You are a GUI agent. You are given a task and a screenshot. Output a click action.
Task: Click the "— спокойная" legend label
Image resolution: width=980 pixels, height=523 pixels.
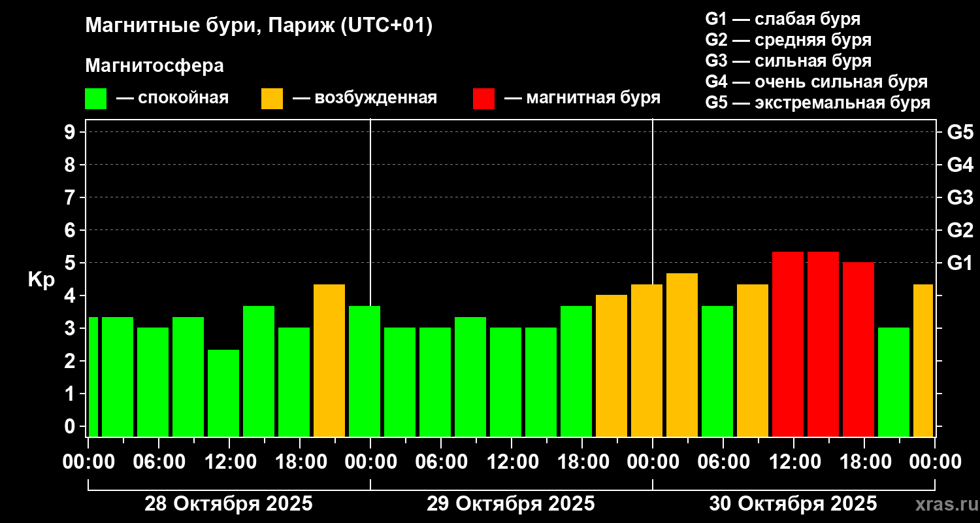click(x=172, y=98)
